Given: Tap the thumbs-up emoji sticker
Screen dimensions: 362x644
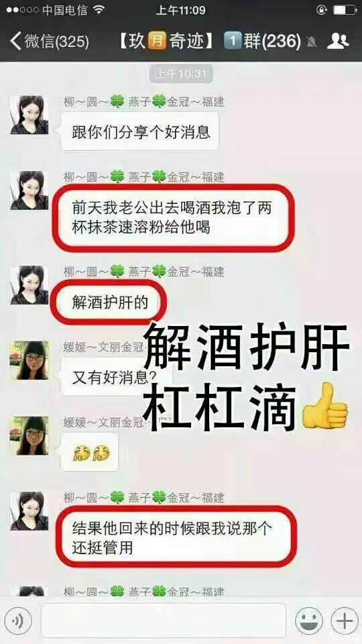Looking at the screenshot, I should click(324, 407).
